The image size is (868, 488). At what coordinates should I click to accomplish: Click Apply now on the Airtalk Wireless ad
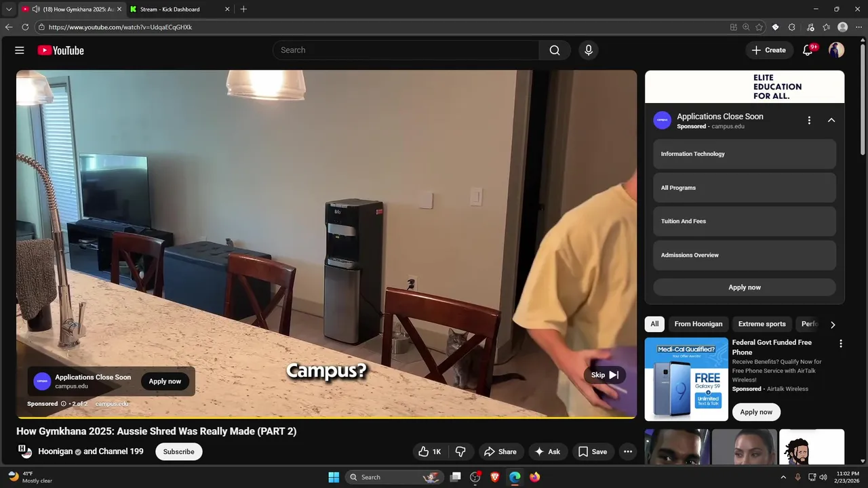(x=756, y=412)
